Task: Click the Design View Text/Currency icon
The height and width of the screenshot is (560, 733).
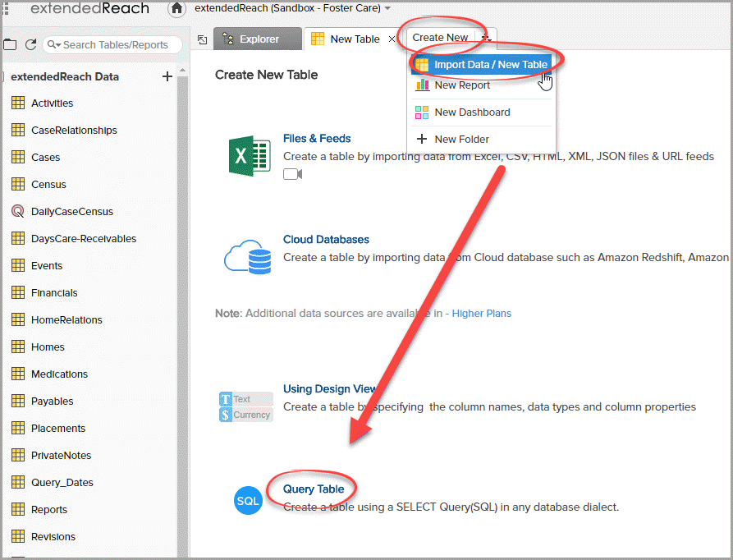Action: (x=246, y=406)
